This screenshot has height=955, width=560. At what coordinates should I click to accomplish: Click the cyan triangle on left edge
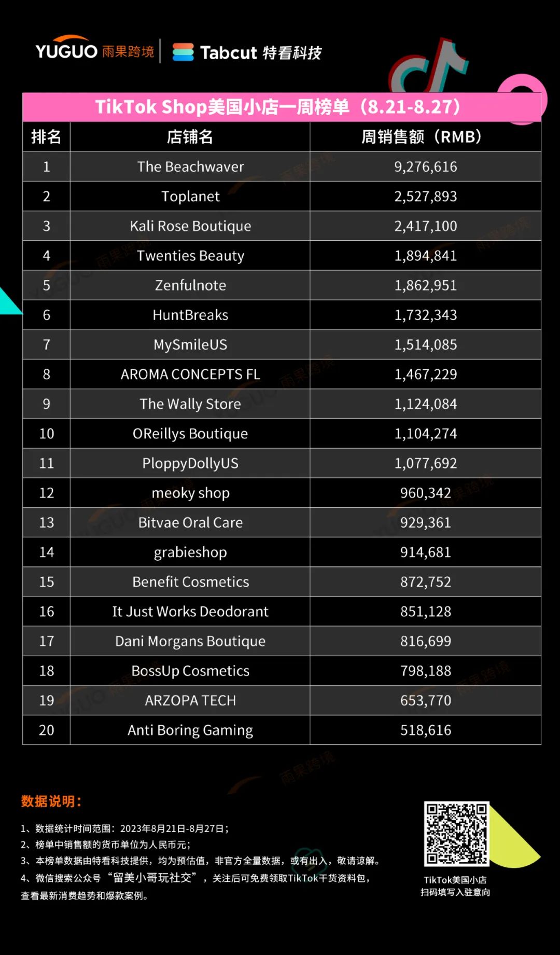9,301
